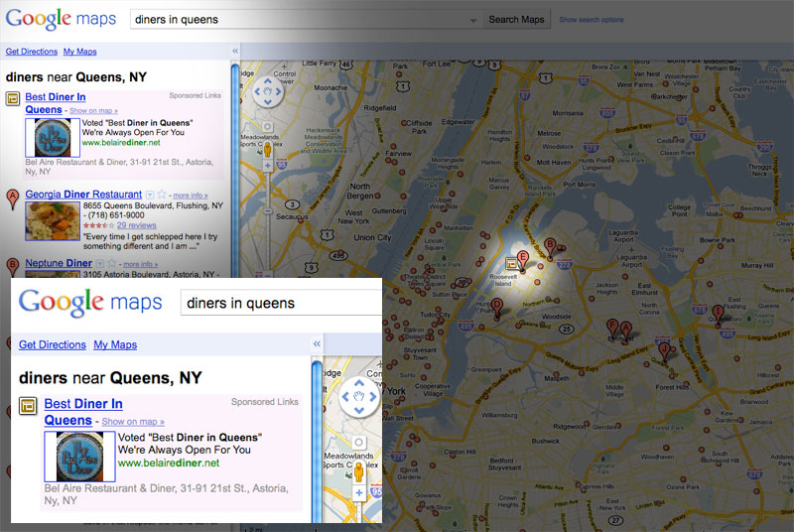Star the Georgia Diner Restaurant result
Viewport: 794px width, 532px height.
pos(162,195)
